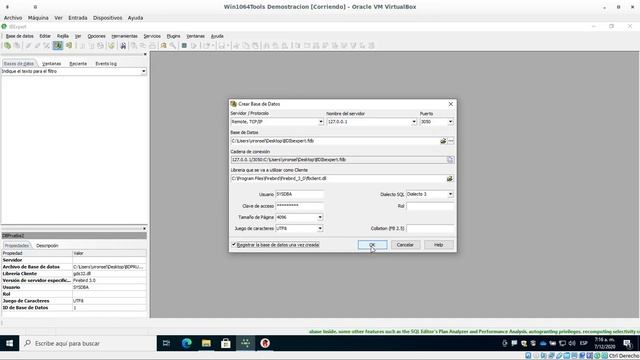Image resolution: width=640 pixels, height=360 pixels.
Task: Close the database explorer panel
Action: click(x=144, y=54)
